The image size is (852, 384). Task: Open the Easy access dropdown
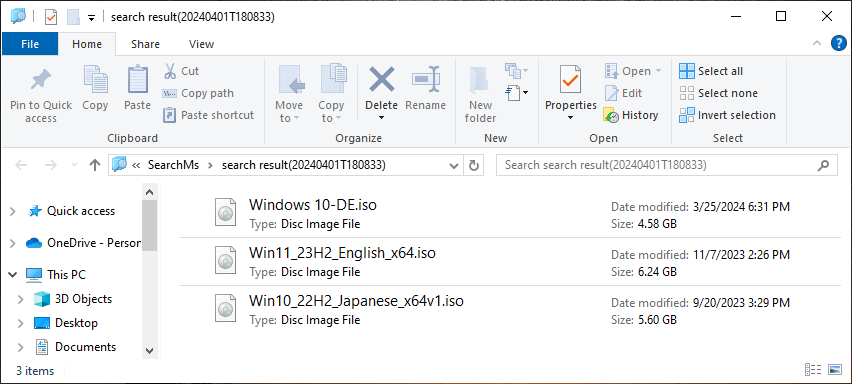[517, 93]
